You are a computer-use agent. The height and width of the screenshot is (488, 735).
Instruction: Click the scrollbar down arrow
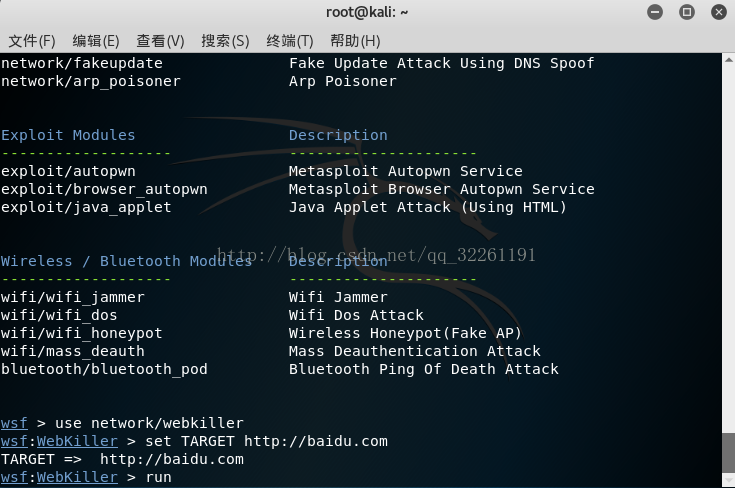(x=728, y=480)
